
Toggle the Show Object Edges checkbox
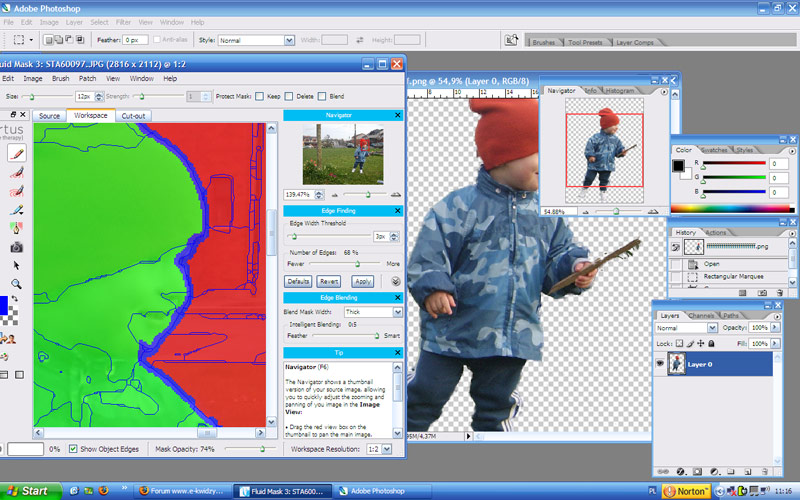coord(73,450)
